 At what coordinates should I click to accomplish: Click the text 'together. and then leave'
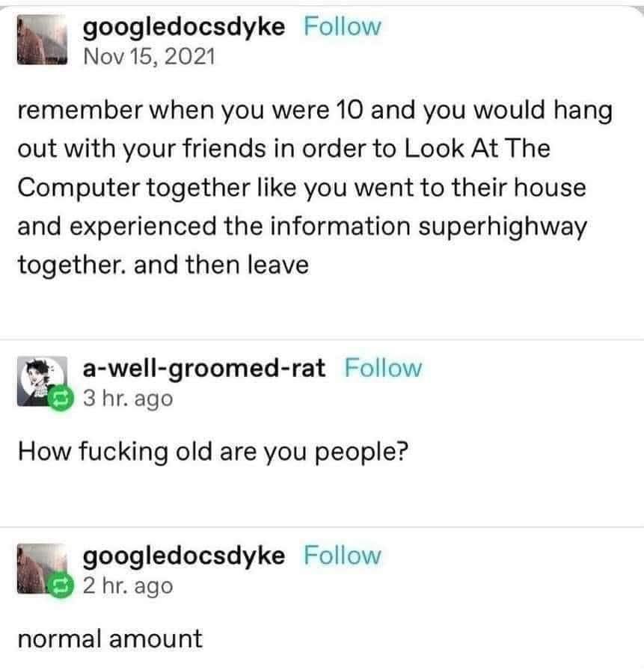click(163, 265)
